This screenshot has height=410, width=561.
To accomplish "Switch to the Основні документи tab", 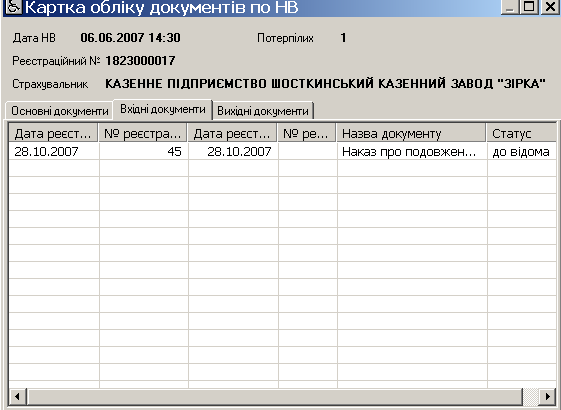I will pyautogui.click(x=59, y=111).
